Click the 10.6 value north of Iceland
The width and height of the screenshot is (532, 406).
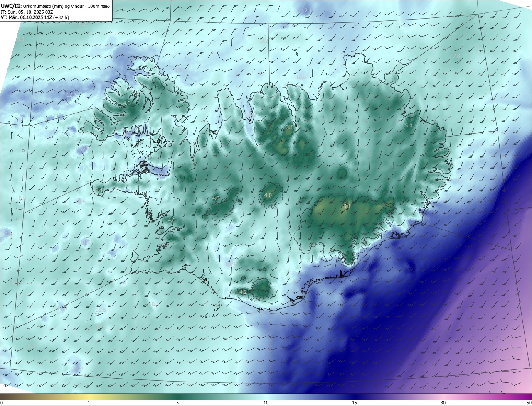301,77
